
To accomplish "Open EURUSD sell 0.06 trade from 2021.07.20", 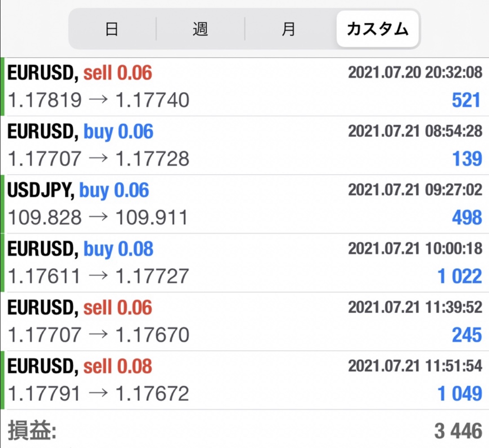I will tap(80, 73).
